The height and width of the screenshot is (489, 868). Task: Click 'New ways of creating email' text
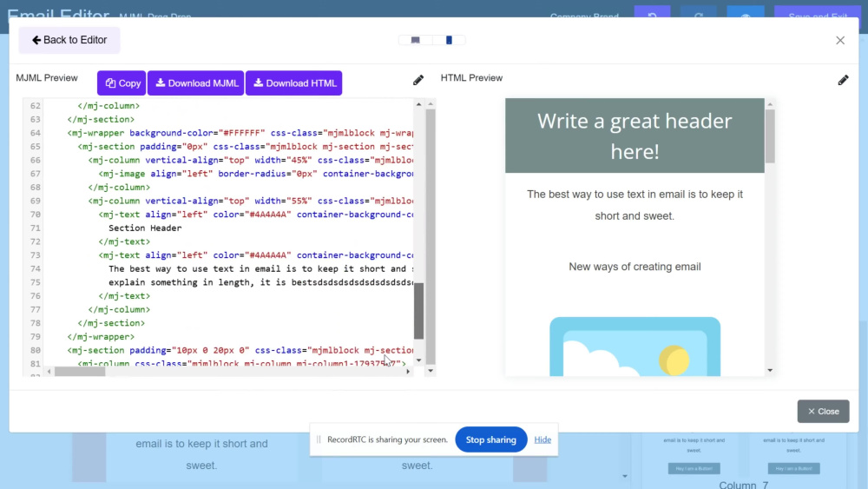tap(635, 267)
